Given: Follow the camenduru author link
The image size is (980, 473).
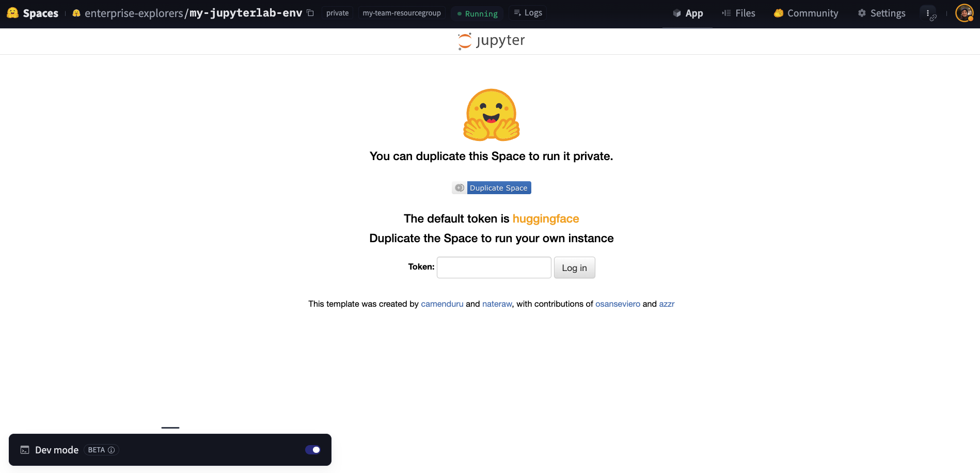Looking at the screenshot, I should 442,304.
